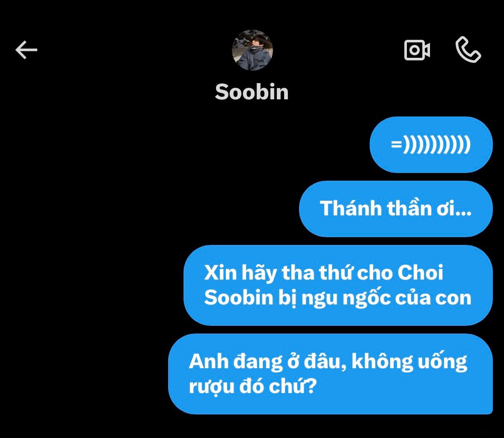504x438 pixels.
Task: Tap the camera icon in the header
Action: pyautogui.click(x=417, y=50)
